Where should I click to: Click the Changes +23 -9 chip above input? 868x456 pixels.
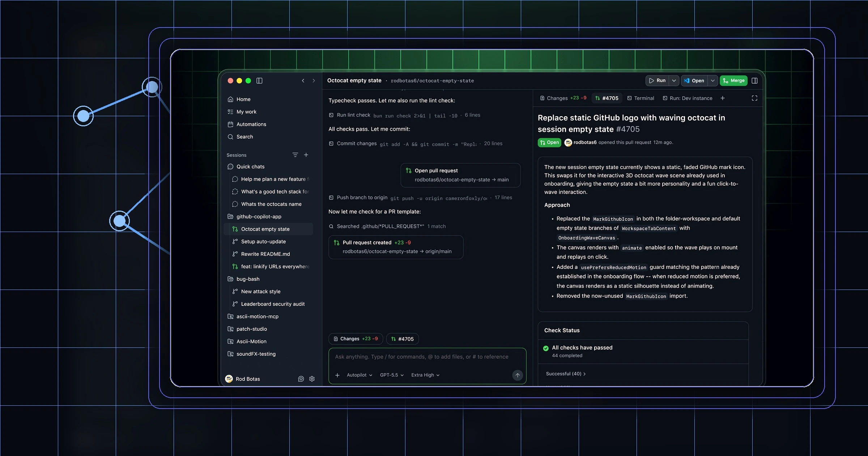[x=356, y=339]
